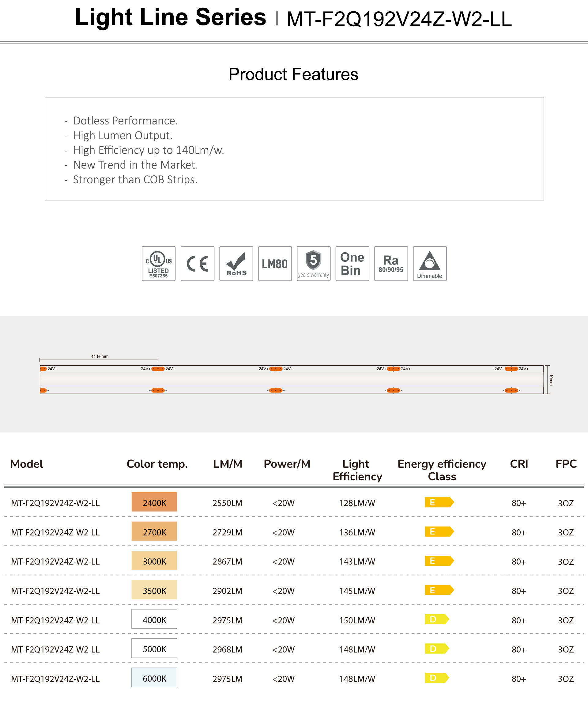Click the Light Efficiency column header

[357, 470]
